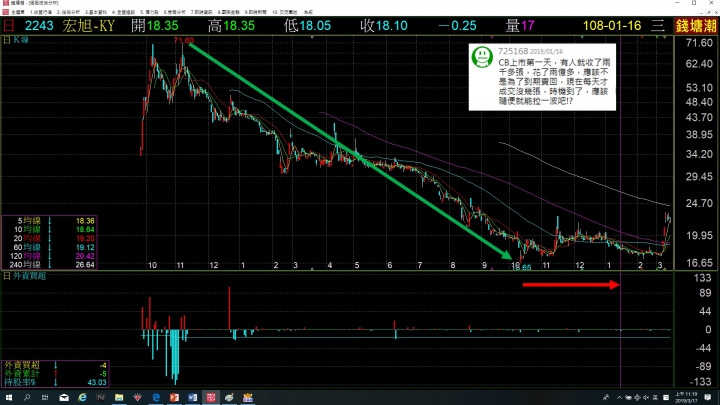Open menu item numbered 3 in the menu bar
The image size is (720, 405).
click(96, 12)
